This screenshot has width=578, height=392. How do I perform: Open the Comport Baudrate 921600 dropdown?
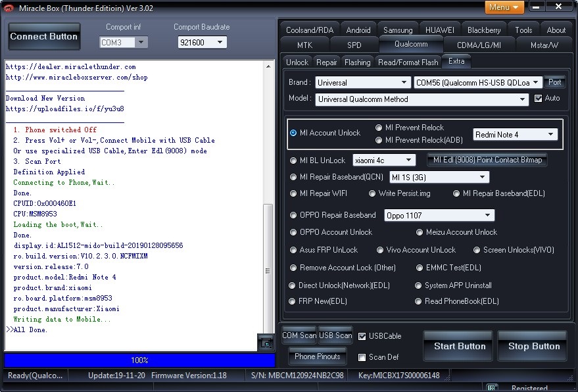[x=202, y=42]
